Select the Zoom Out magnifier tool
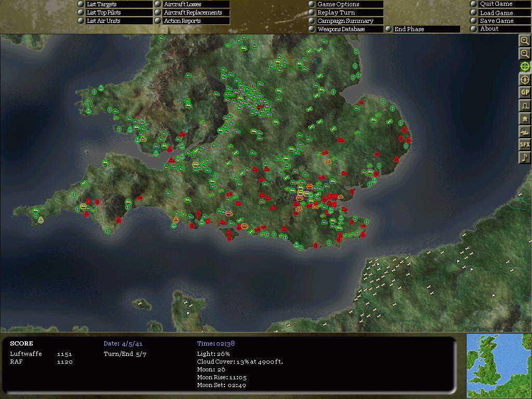 525,54
